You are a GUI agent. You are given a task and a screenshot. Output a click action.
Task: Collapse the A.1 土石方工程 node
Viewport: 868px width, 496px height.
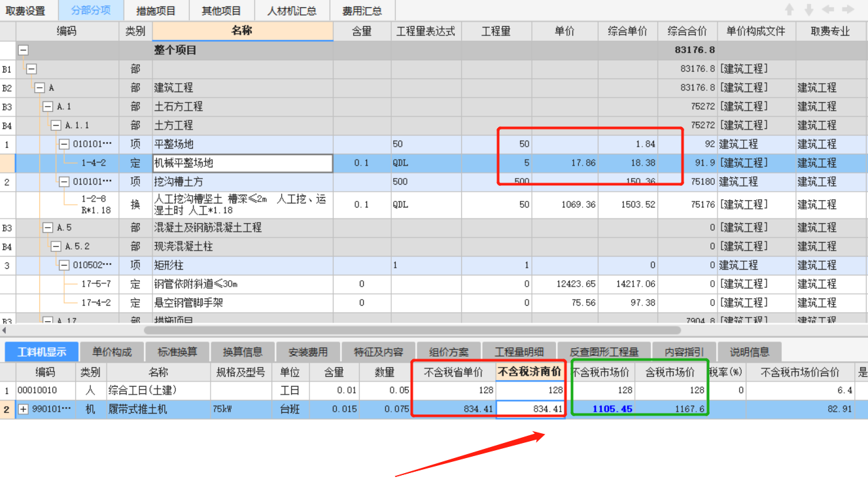(48, 107)
